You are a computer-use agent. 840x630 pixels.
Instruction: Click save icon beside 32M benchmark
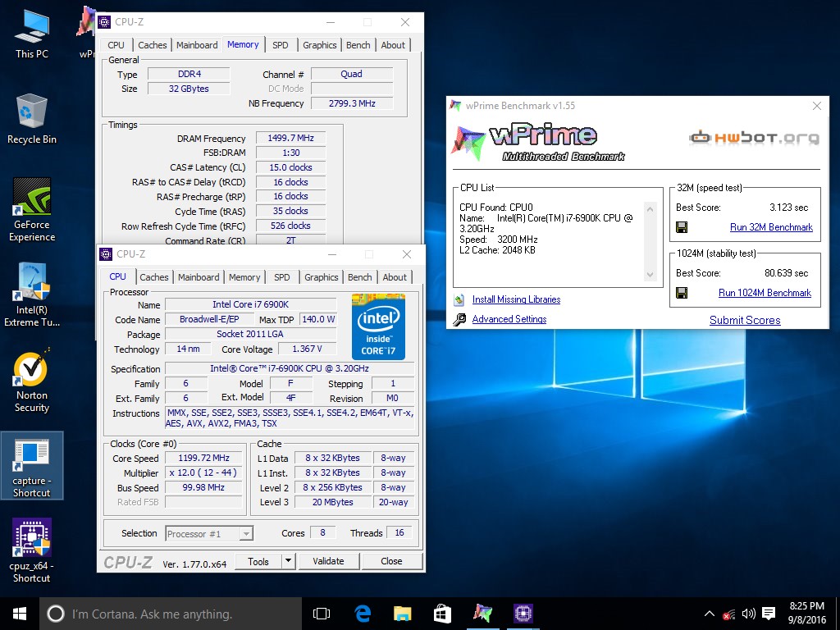(682, 227)
